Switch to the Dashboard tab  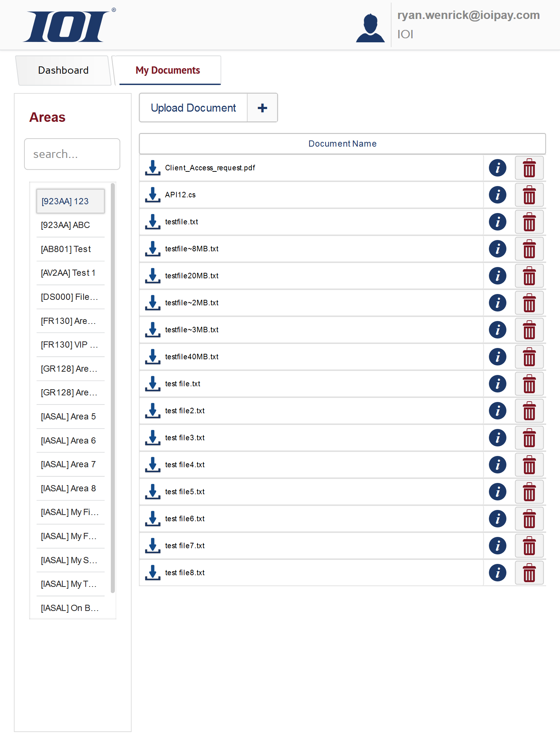tap(63, 70)
